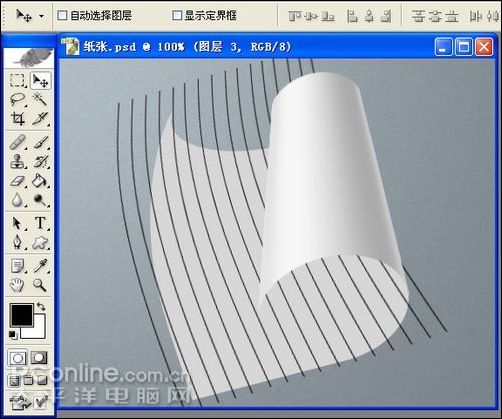Switch to Full Screen mode

(43, 381)
